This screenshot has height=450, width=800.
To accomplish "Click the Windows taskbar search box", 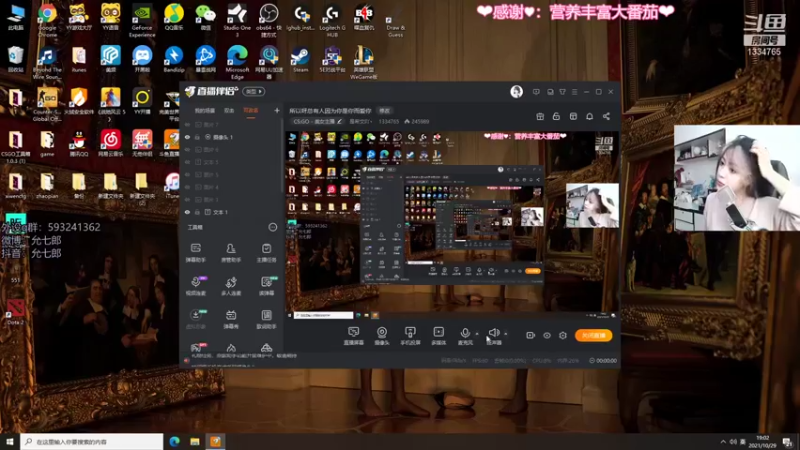I will [x=92, y=442].
